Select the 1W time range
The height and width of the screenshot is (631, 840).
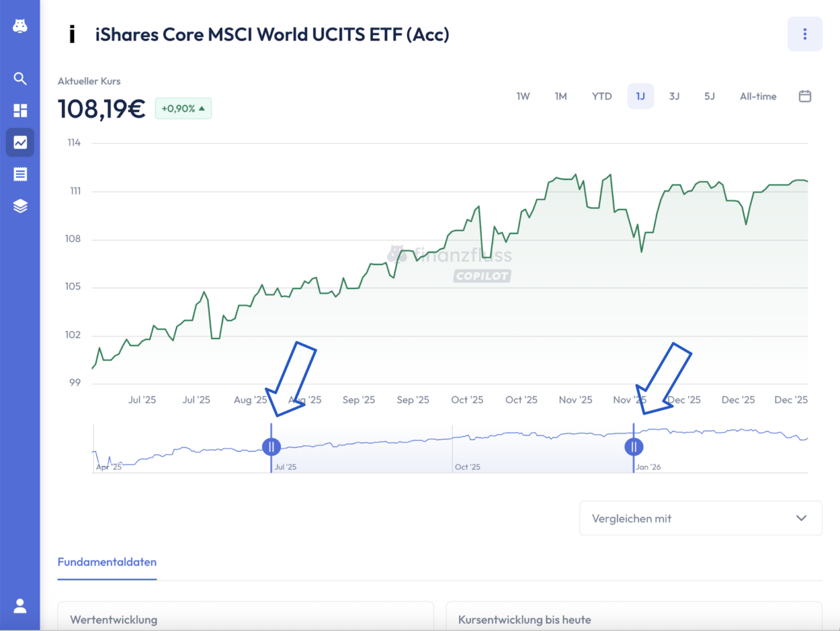(523, 96)
